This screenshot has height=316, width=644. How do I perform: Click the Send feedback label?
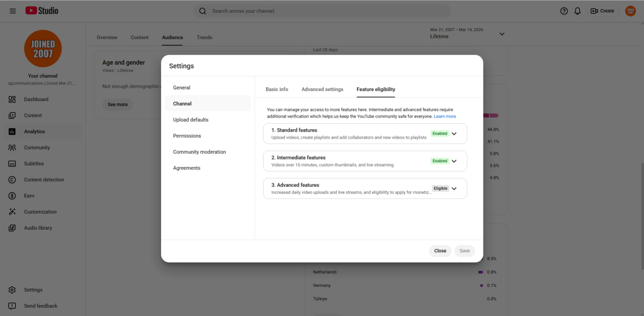click(41, 306)
